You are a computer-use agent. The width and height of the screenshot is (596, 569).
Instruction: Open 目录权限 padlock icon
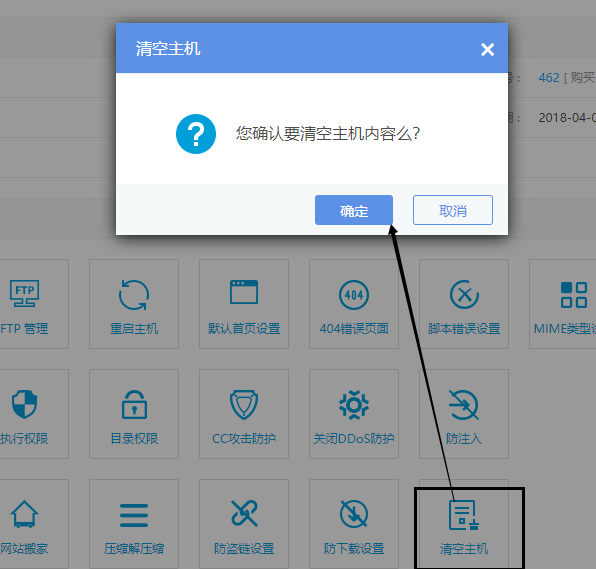tap(134, 404)
